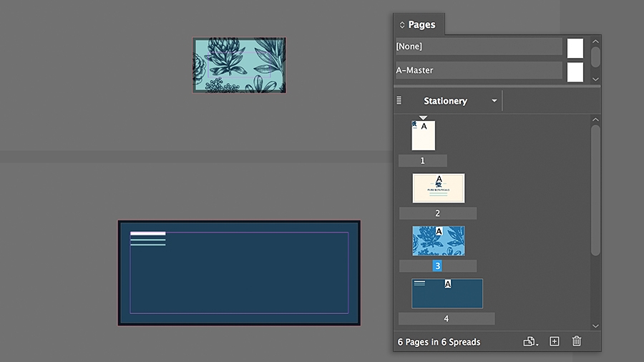The image size is (644, 362).
Task: Select the [None] master row
Action: coord(479,47)
